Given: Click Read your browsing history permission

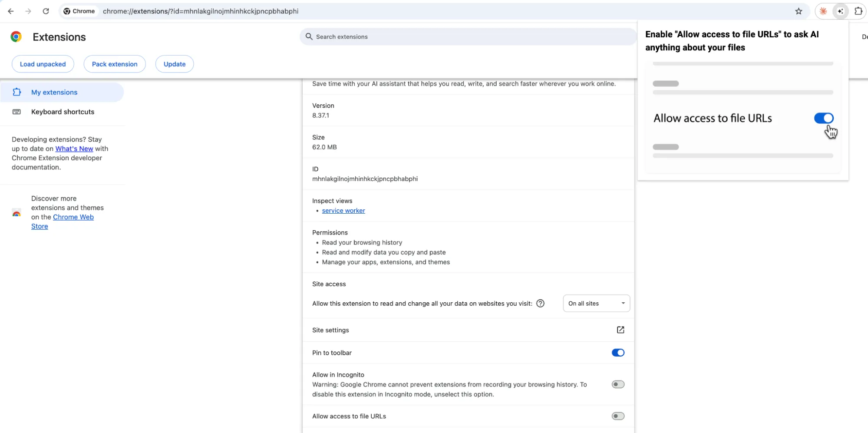Looking at the screenshot, I should pyautogui.click(x=362, y=242).
